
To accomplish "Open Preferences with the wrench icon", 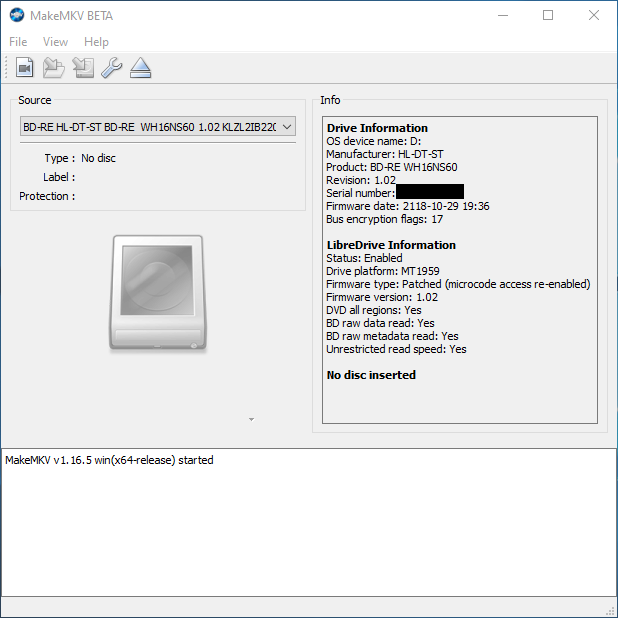I will pyautogui.click(x=112, y=68).
